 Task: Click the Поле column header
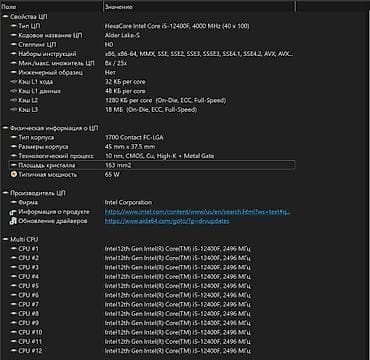click(8, 7)
